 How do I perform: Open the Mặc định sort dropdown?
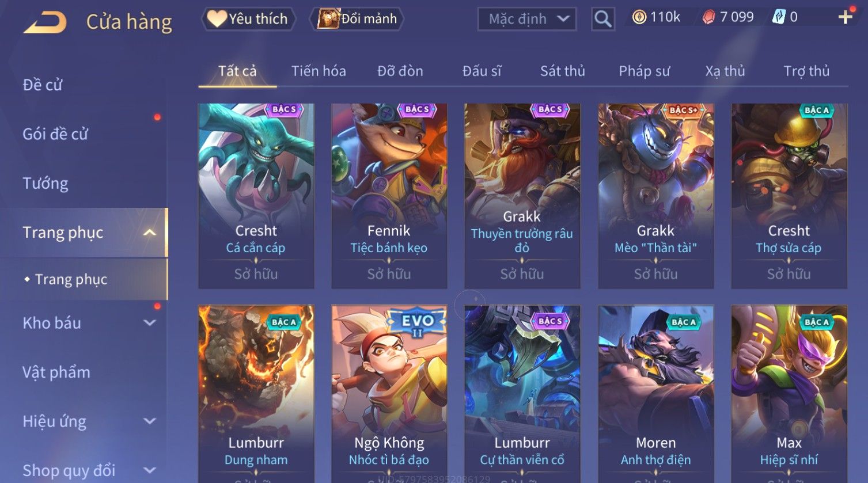point(527,19)
